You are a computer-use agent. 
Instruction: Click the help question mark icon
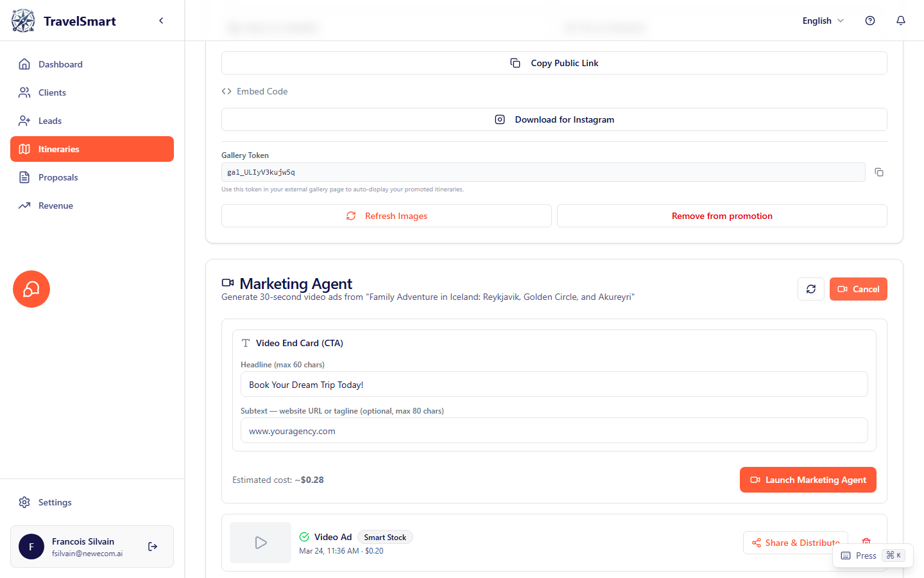coord(869,21)
